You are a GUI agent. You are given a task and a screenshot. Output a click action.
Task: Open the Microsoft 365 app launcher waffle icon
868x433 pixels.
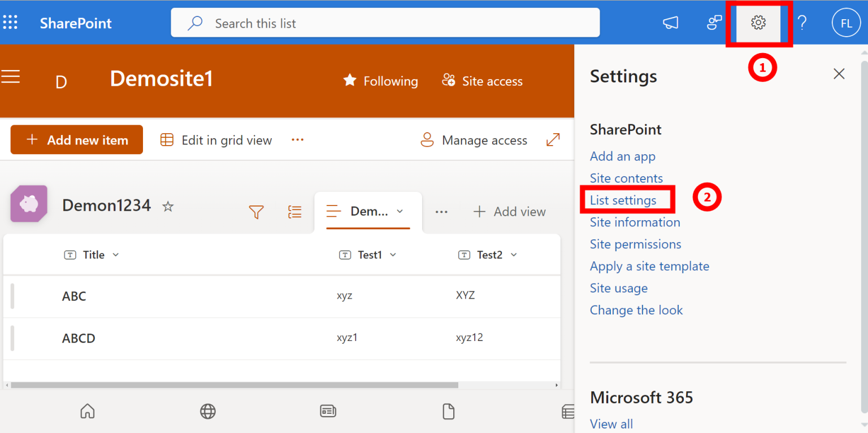(10, 23)
